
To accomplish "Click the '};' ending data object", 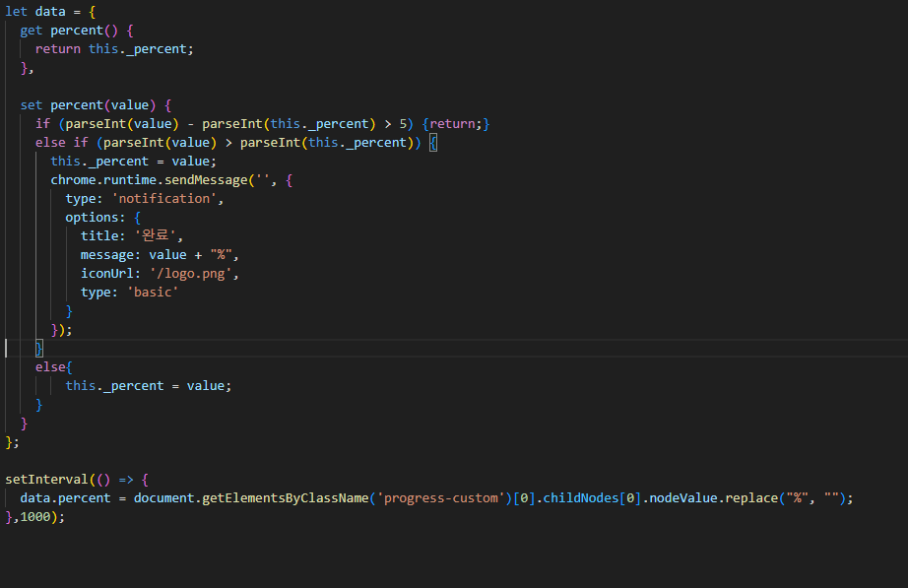I will click(12, 442).
